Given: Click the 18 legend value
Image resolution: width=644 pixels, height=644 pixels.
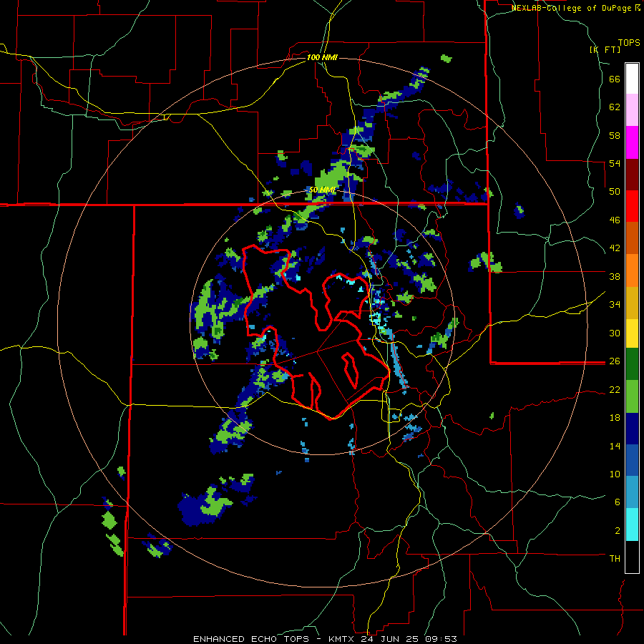Looking at the screenshot, I should 615,418.
